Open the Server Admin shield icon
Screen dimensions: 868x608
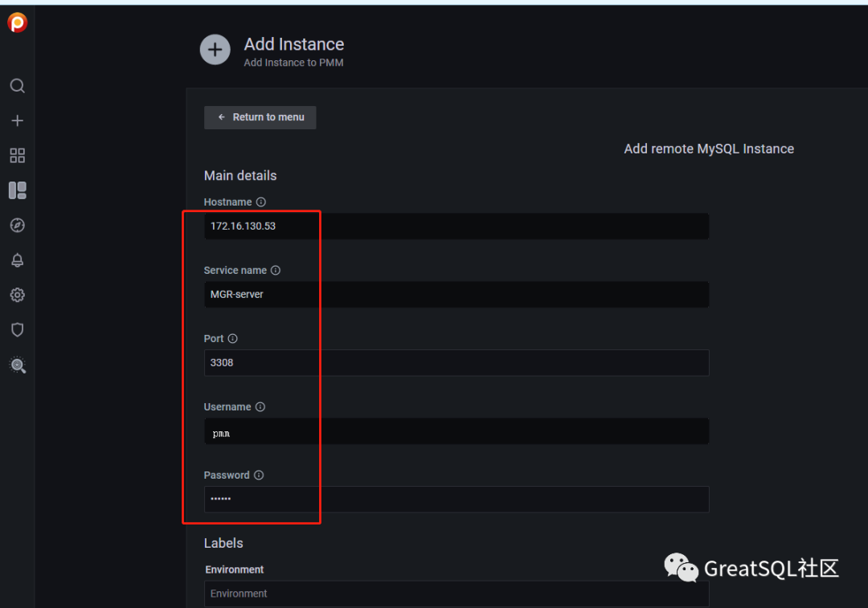coord(17,330)
